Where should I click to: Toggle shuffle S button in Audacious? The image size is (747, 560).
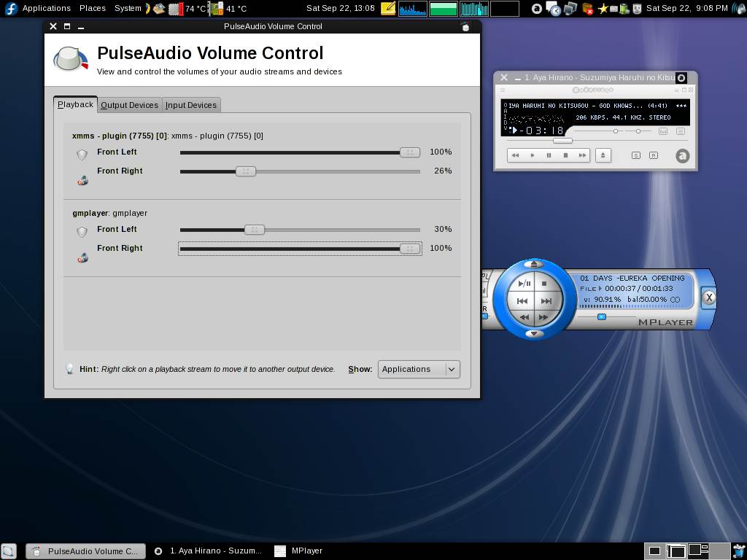[x=636, y=155]
